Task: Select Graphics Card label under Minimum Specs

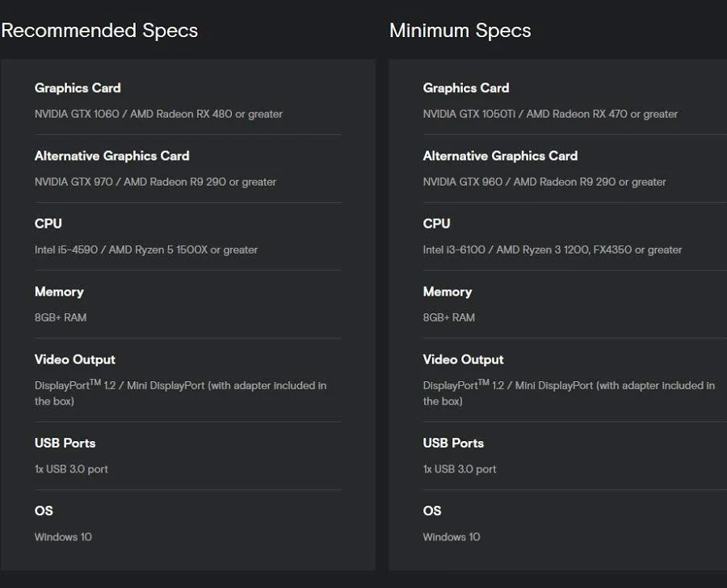Action: [x=466, y=88]
